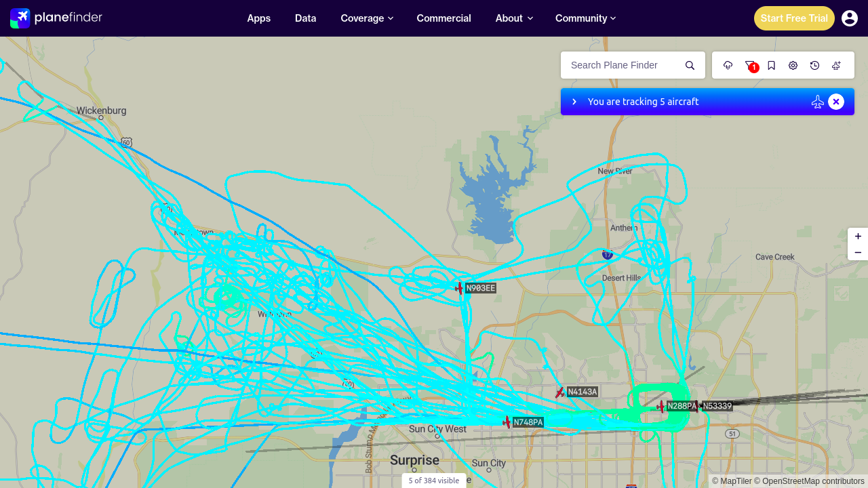
Task: Expand the tracking aircraft list chevron
Action: pos(574,102)
